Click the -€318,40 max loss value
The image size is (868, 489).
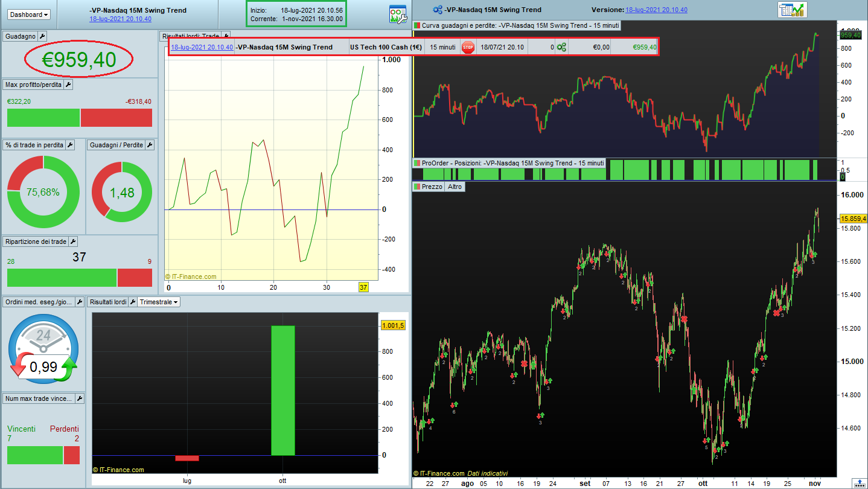[x=139, y=101]
